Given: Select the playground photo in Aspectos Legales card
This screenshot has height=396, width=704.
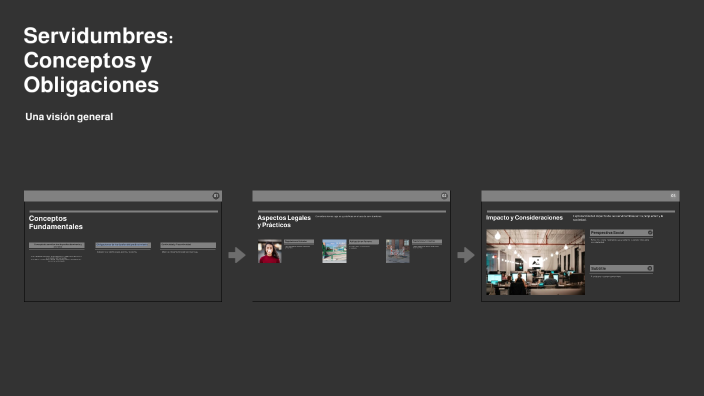Looking at the screenshot, I should 334,251.
